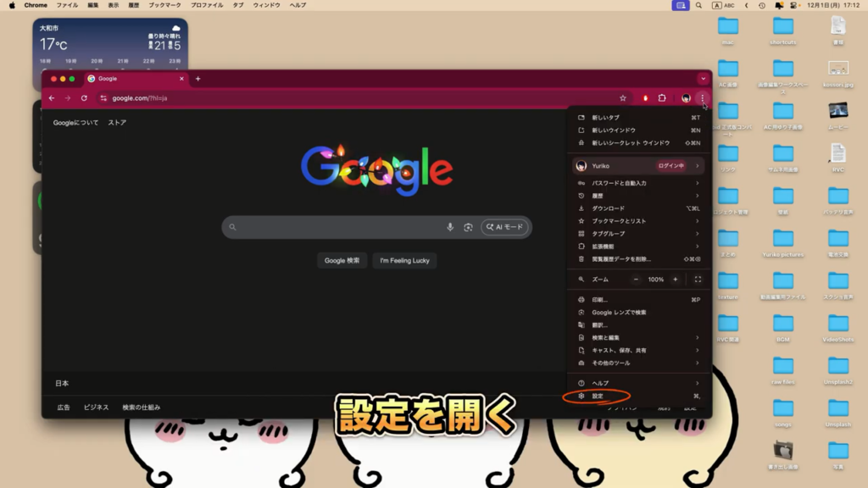Click inside the Google search field
868x488 pixels.
coord(339,227)
